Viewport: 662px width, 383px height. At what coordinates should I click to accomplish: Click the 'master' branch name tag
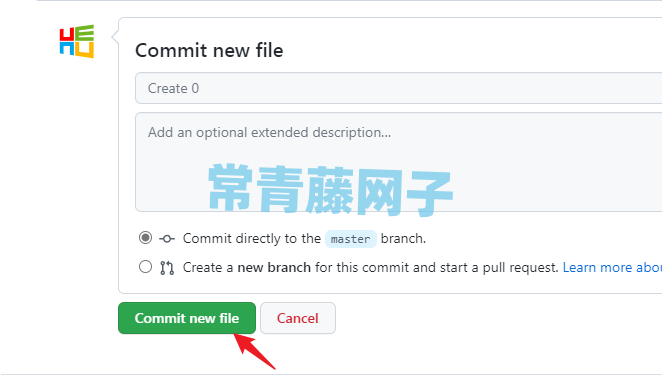pyautogui.click(x=350, y=239)
